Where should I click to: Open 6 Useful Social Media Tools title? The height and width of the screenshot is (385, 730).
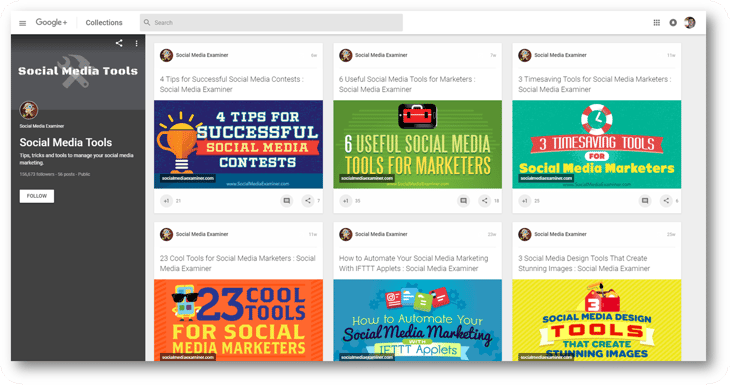(407, 84)
